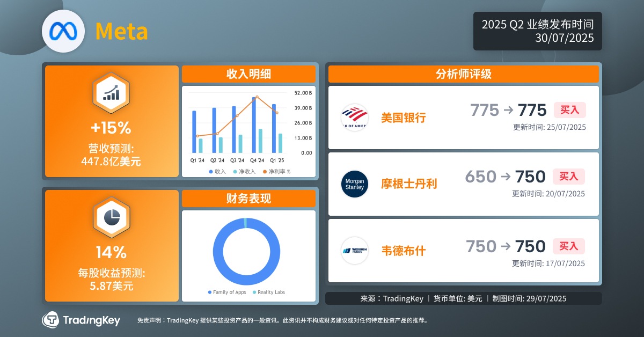Click the 买入 badge for 摩根士丹利
644x337 pixels.
coord(569,177)
